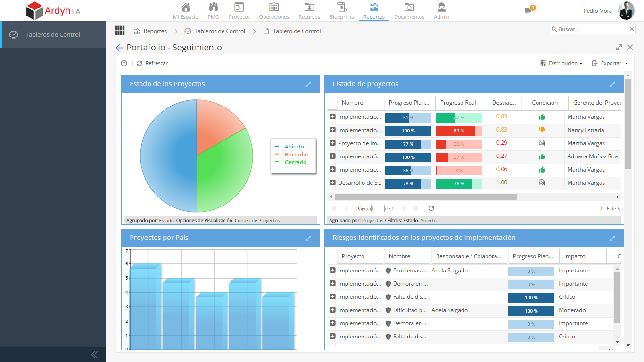Image resolution: width=644 pixels, height=362 pixels.
Task: Click the 83 % real progress bar
Action: (459, 131)
